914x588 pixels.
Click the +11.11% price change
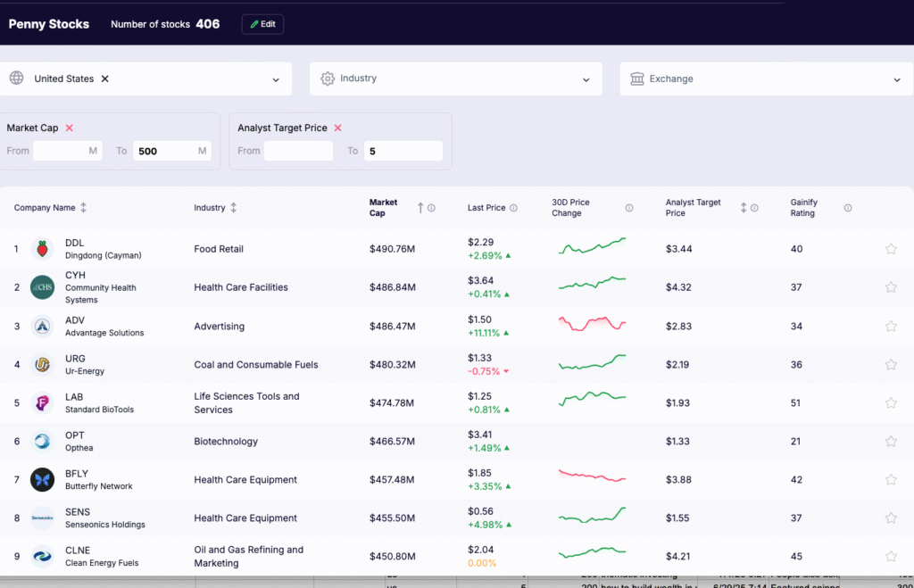point(484,334)
